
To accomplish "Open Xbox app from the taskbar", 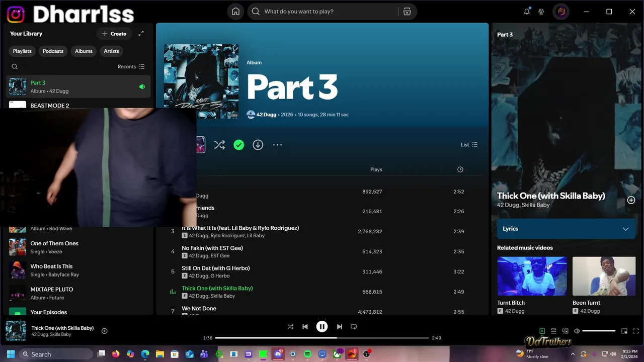I will click(337, 354).
